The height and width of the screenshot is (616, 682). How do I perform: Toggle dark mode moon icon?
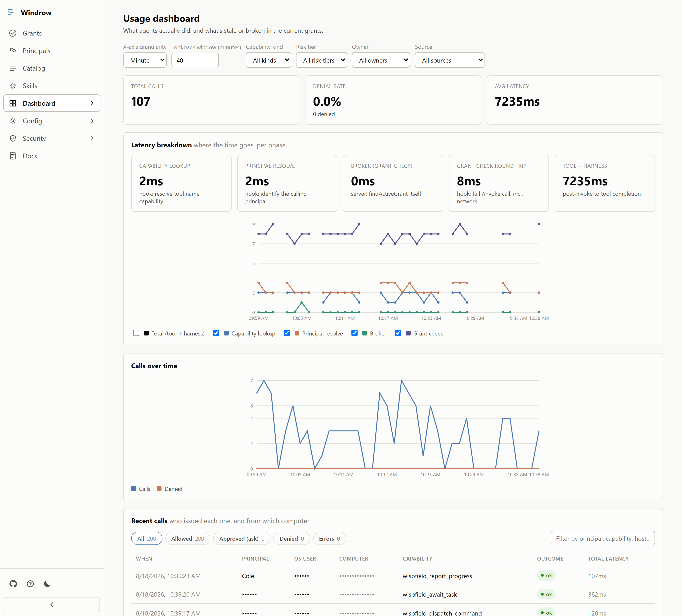tap(47, 584)
